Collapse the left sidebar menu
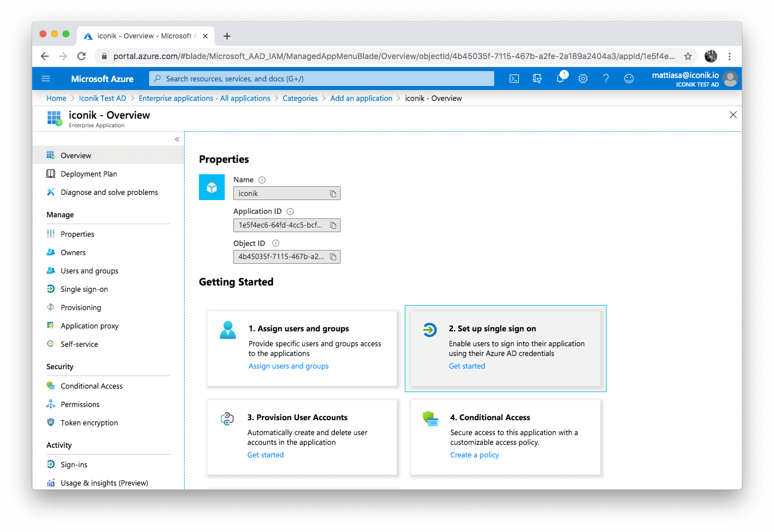 [177, 139]
